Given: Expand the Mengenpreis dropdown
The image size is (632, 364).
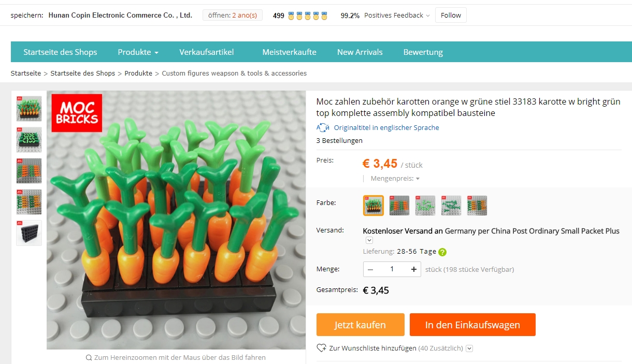Looking at the screenshot, I should click(395, 179).
